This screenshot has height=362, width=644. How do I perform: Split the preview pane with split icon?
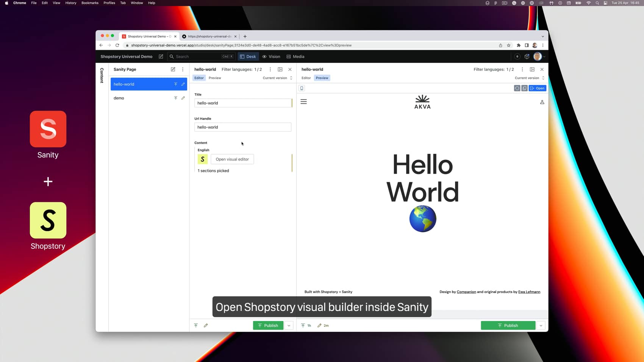[x=532, y=69]
